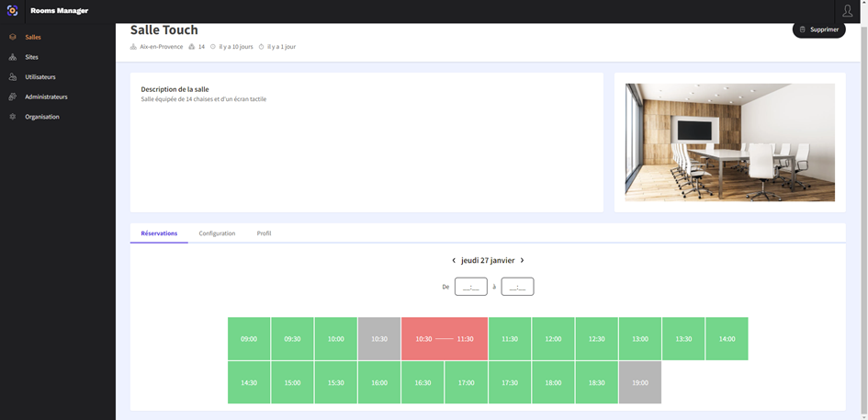Switch to the Configuration tab
868x420 pixels.
(x=217, y=233)
